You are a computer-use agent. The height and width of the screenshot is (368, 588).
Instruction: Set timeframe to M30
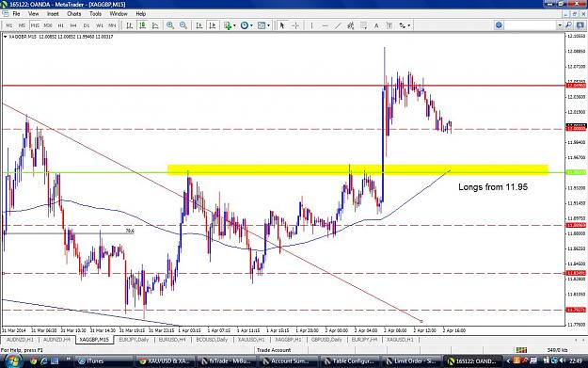click(x=48, y=25)
